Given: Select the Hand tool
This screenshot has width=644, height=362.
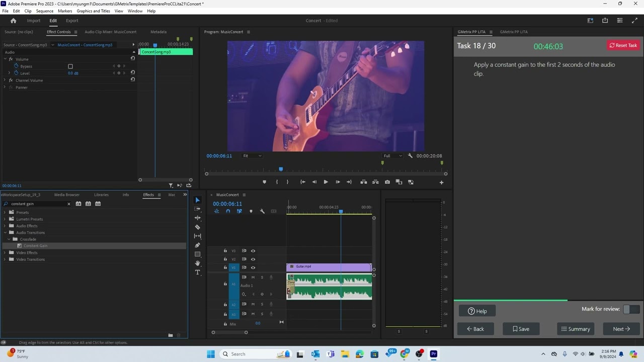Looking at the screenshot, I should (x=197, y=263).
